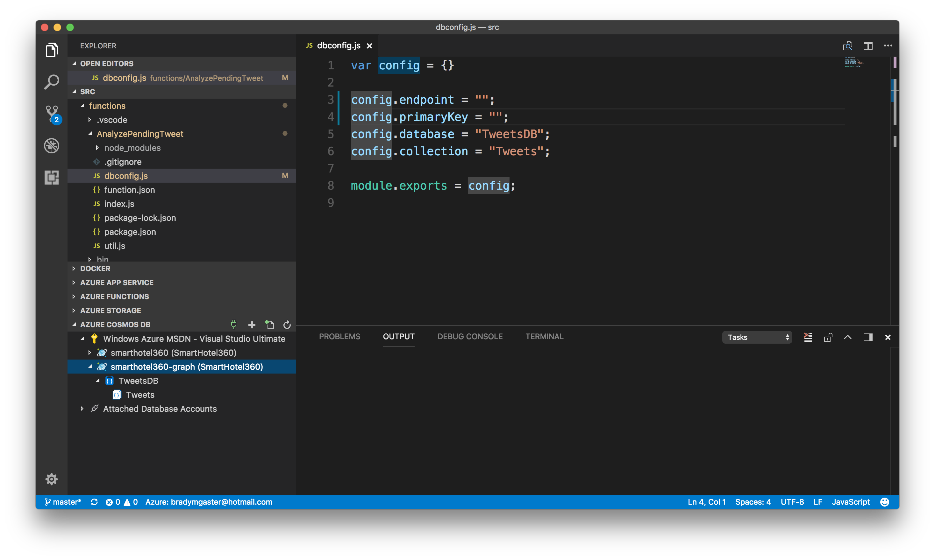Open Source Control view with badge
Viewport: 935px width, 560px height.
coord(52,114)
